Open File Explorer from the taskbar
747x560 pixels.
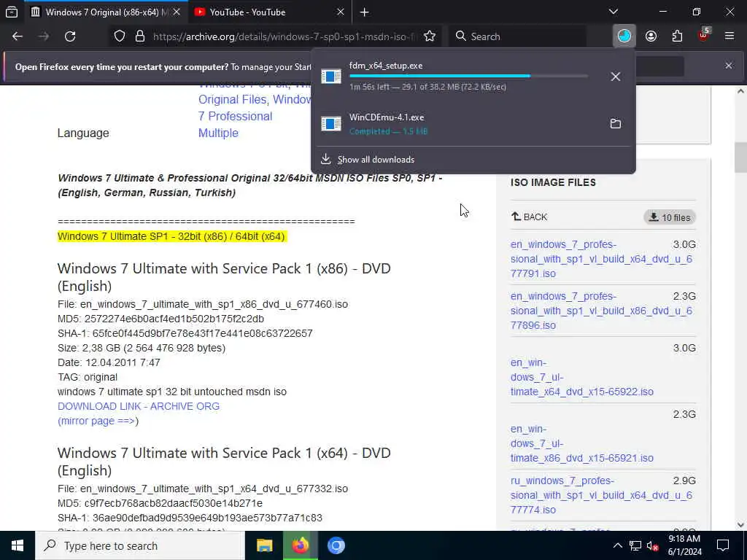click(x=264, y=545)
